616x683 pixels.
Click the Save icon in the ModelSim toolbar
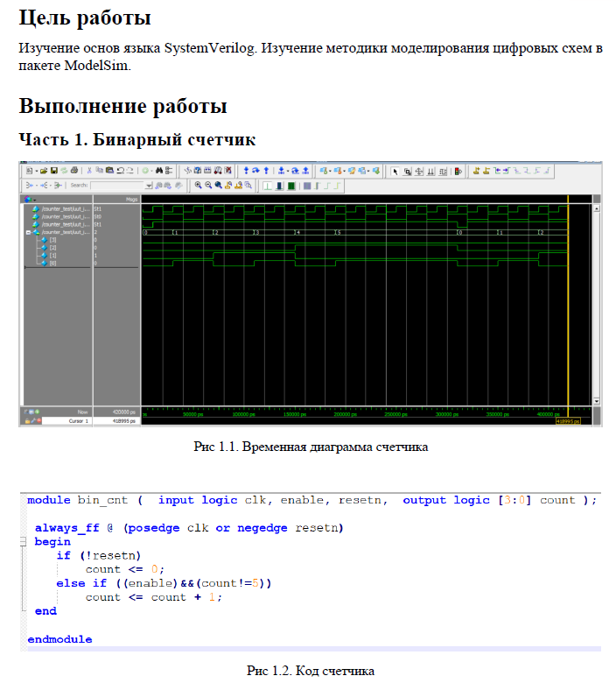[x=54, y=170]
